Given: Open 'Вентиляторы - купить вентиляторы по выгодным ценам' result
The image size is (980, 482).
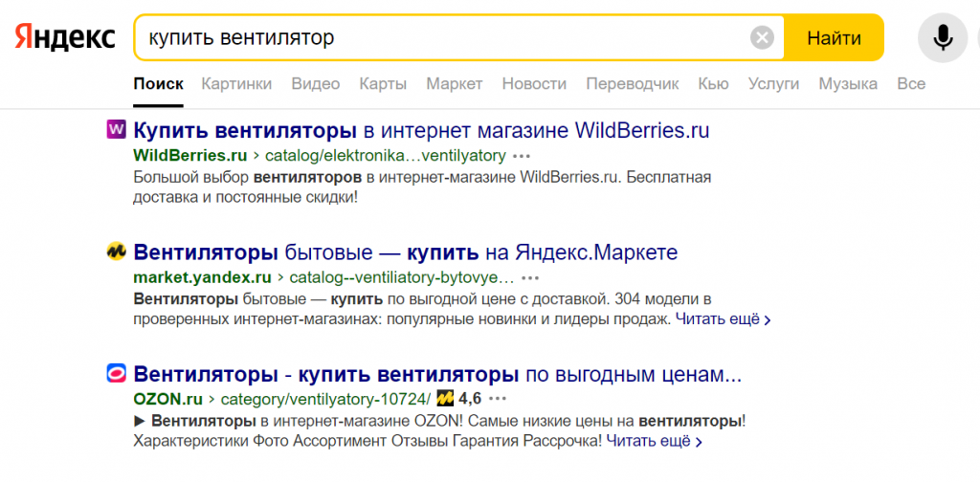Looking at the screenshot, I should click(437, 374).
